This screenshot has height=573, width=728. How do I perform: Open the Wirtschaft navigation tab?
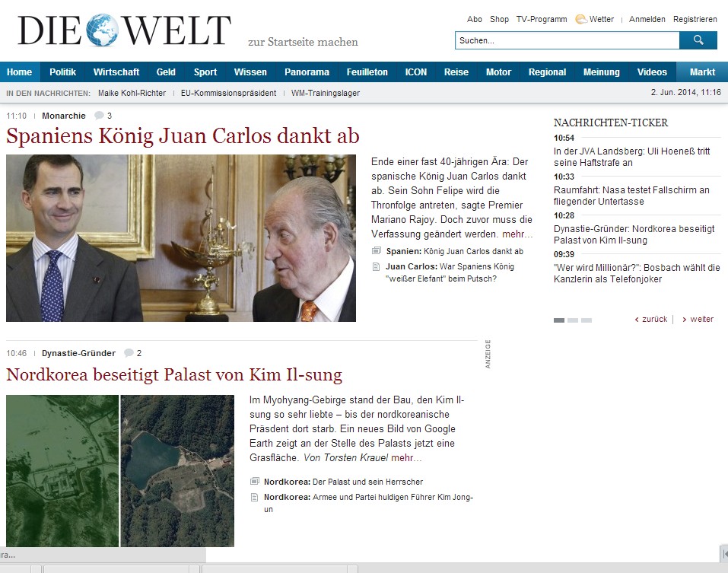point(116,72)
